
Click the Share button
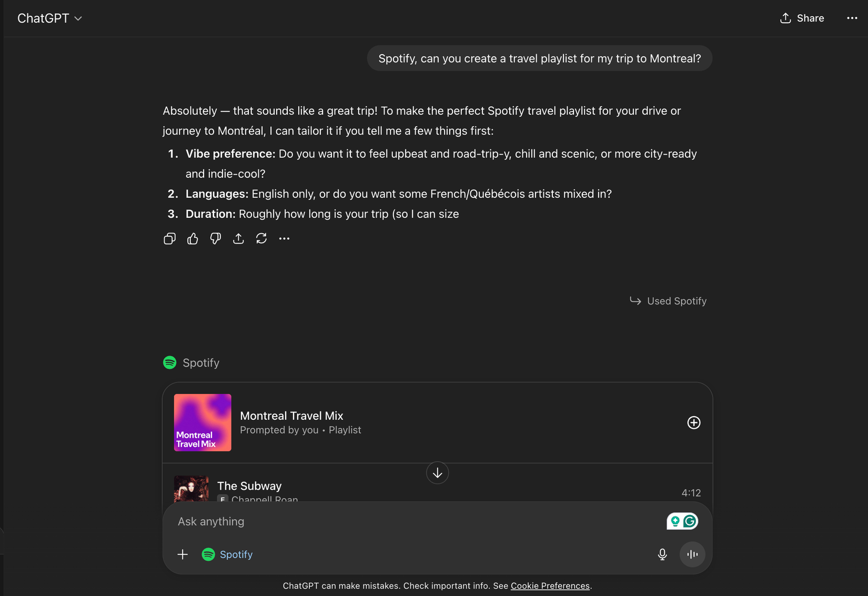click(x=802, y=18)
